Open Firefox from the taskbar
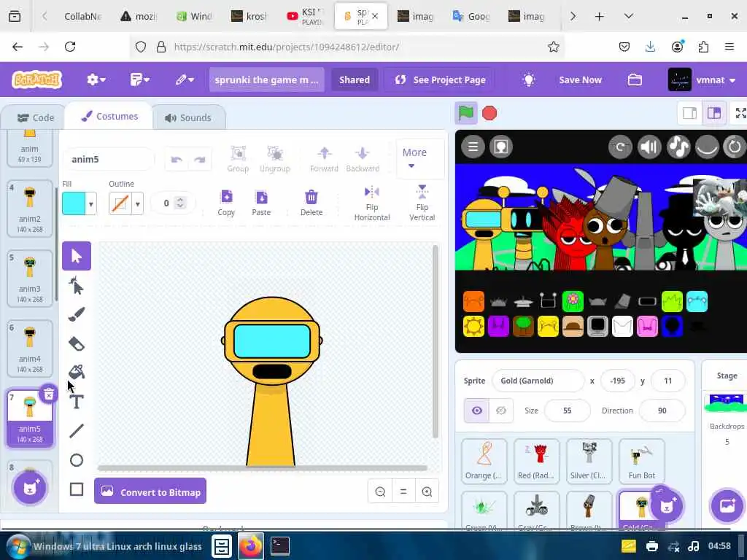This screenshot has width=747, height=560. (x=251, y=546)
